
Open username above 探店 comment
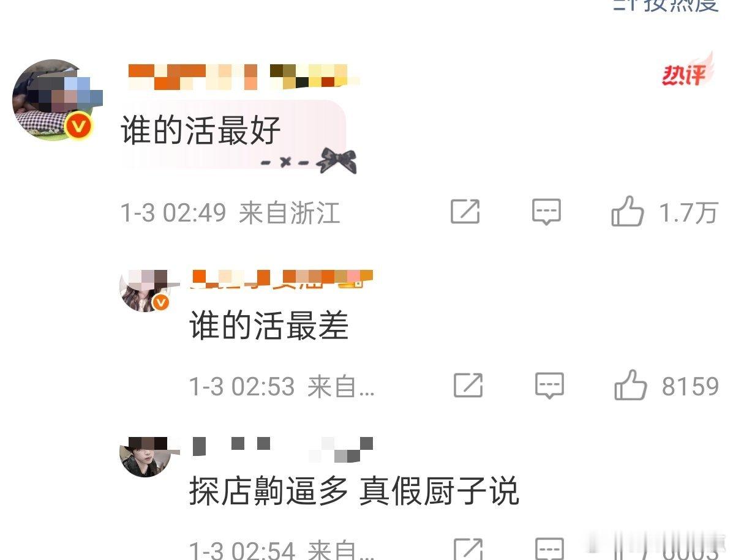point(282,449)
